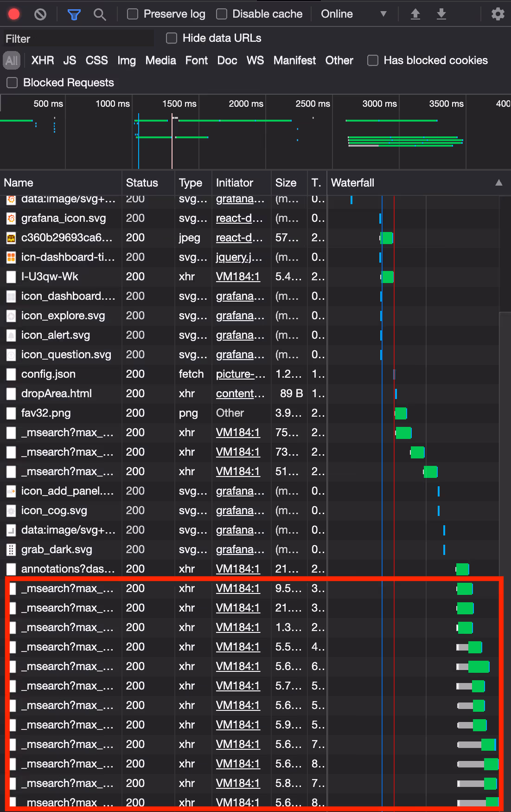Click the icon_cog.svg file icon
Screen dimensions: 511x812
[x=11, y=510]
